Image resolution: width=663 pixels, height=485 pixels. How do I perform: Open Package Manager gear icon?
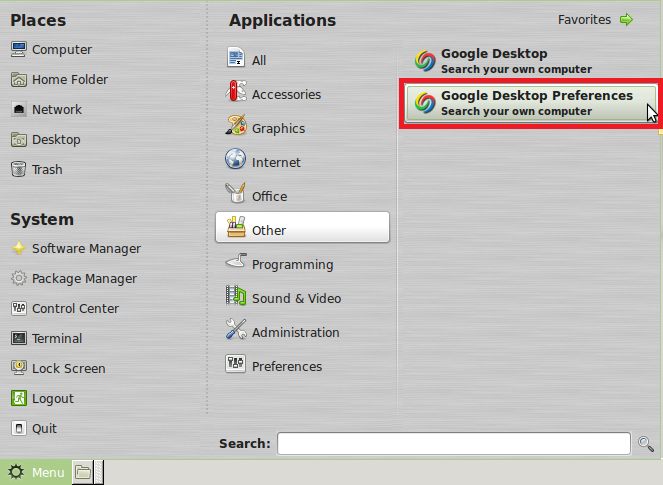point(19,278)
